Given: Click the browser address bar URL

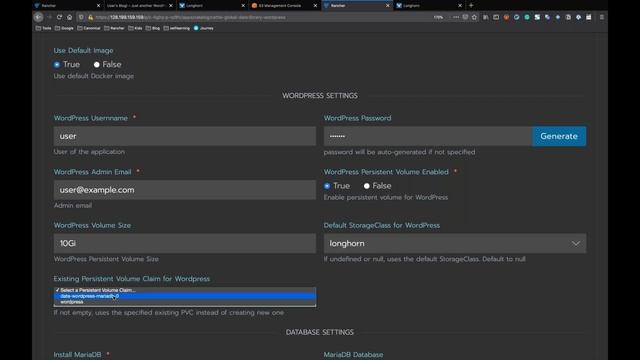Looking at the screenshot, I should click(x=191, y=17).
